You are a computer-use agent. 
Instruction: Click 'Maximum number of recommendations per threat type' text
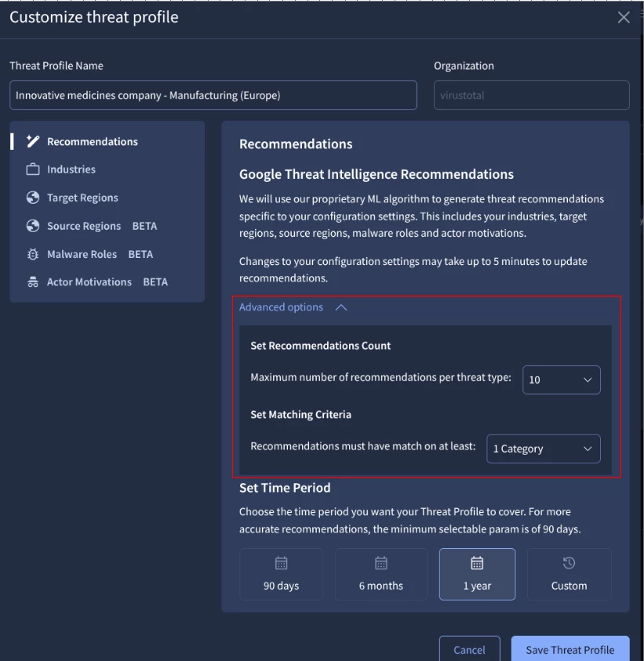[x=381, y=377]
